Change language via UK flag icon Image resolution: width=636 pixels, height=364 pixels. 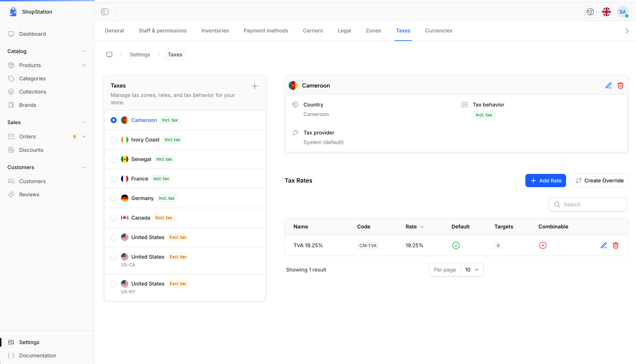[x=606, y=12]
